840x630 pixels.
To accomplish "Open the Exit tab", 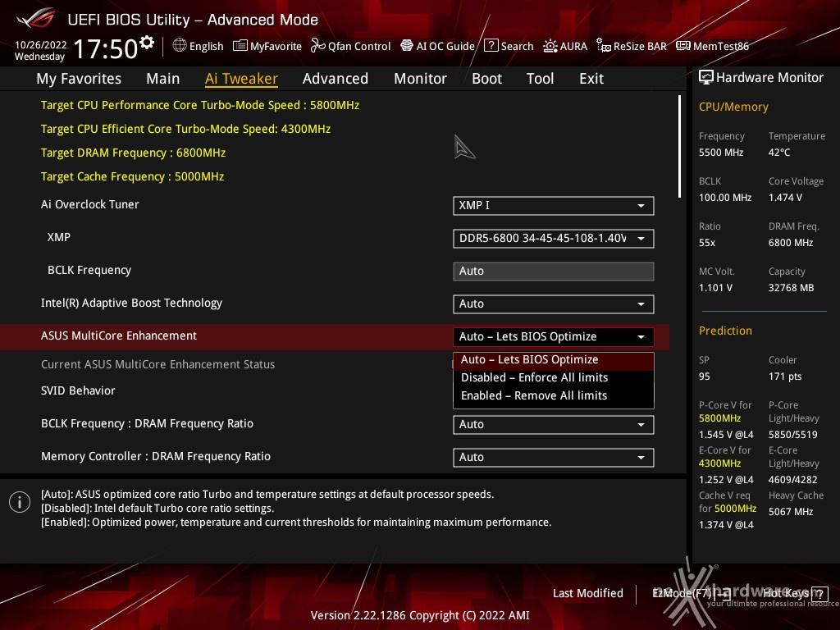I will click(591, 79).
